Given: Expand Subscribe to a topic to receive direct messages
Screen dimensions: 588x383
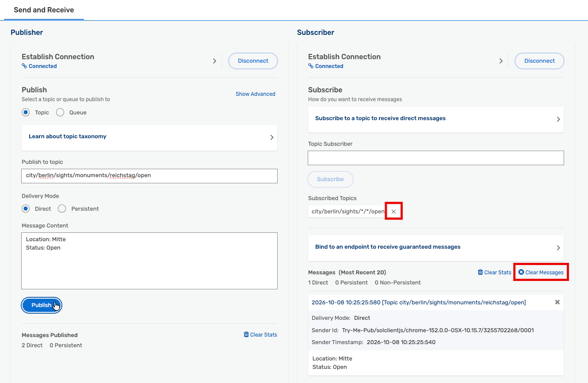Looking at the screenshot, I should click(436, 119).
